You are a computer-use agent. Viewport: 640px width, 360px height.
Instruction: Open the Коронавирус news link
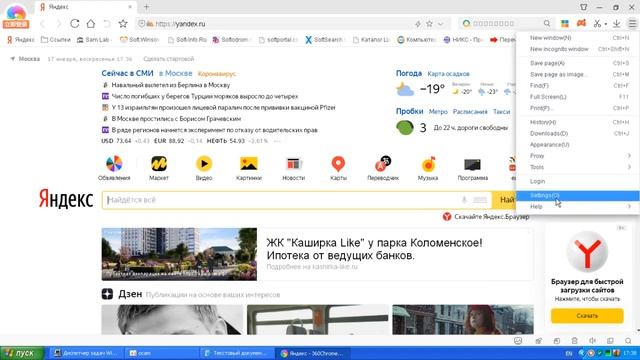pyautogui.click(x=217, y=74)
